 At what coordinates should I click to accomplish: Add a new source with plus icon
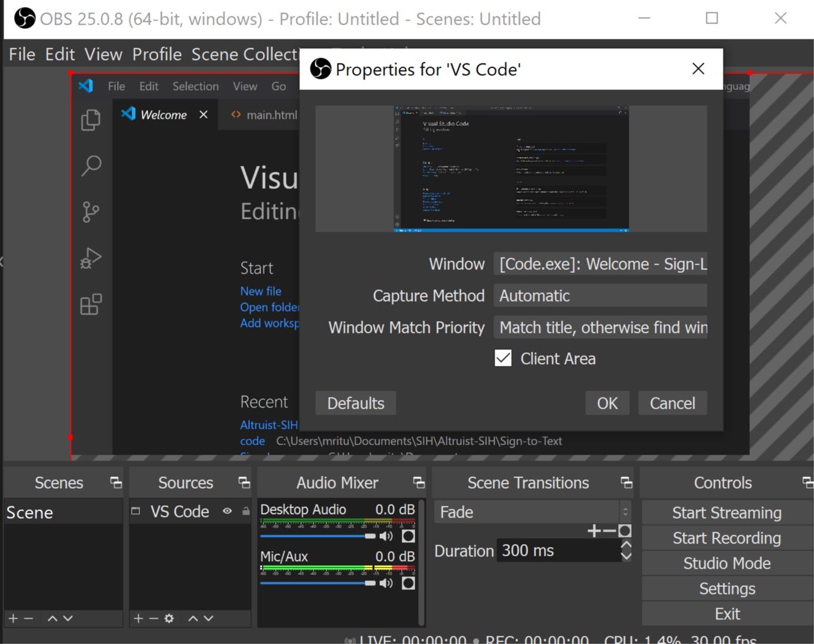[x=138, y=618]
